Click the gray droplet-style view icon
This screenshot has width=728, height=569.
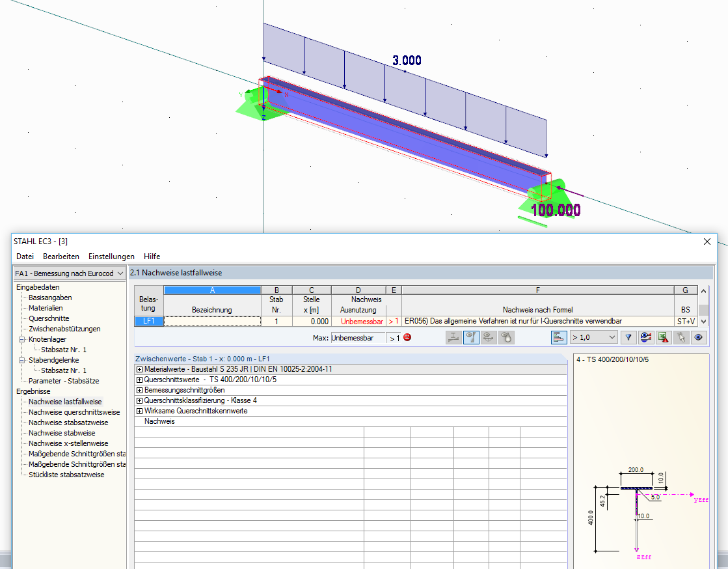tap(506, 338)
